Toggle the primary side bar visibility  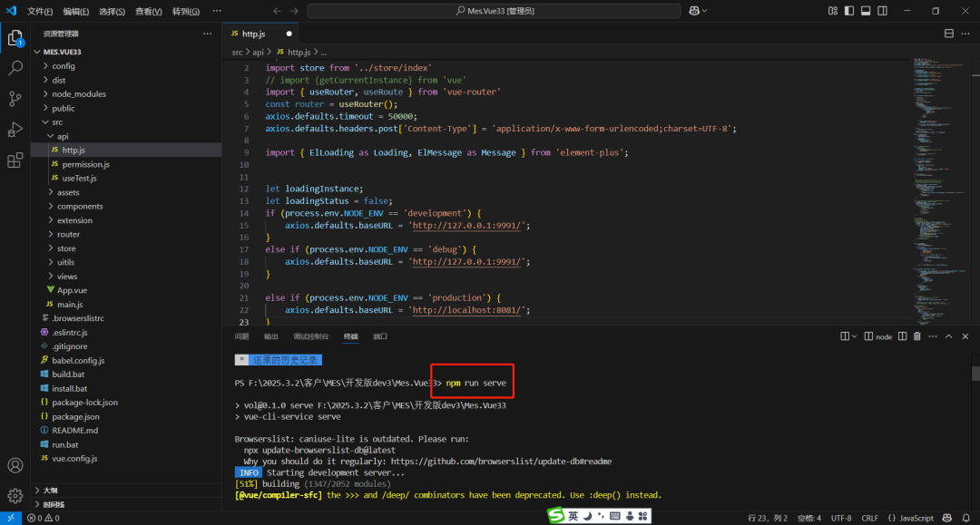tap(849, 11)
